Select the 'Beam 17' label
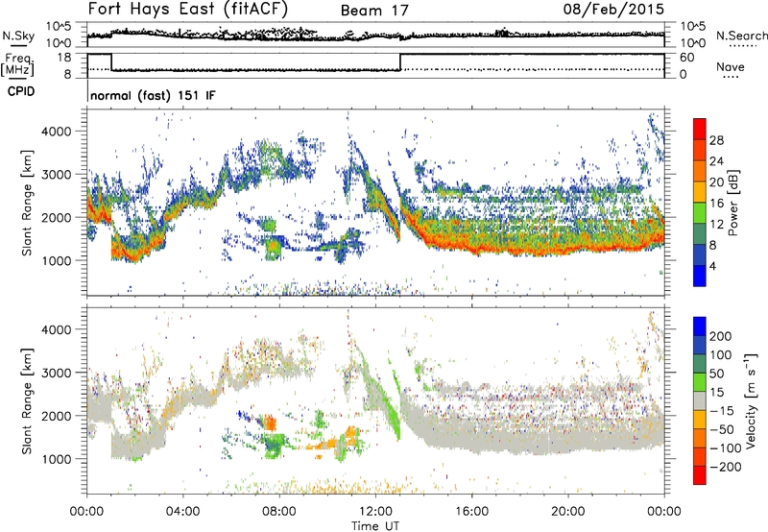The height and width of the screenshot is (532, 768). 374,11
